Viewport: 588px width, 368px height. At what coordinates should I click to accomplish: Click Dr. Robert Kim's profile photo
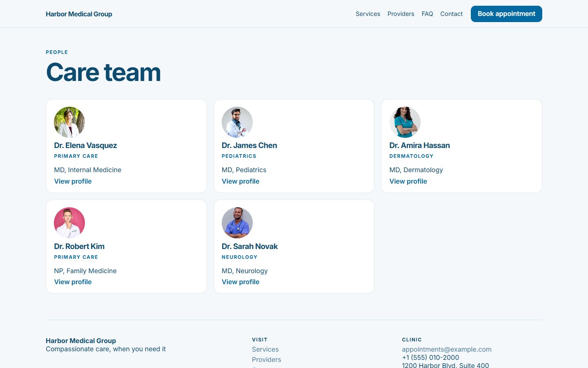pyautogui.click(x=69, y=223)
